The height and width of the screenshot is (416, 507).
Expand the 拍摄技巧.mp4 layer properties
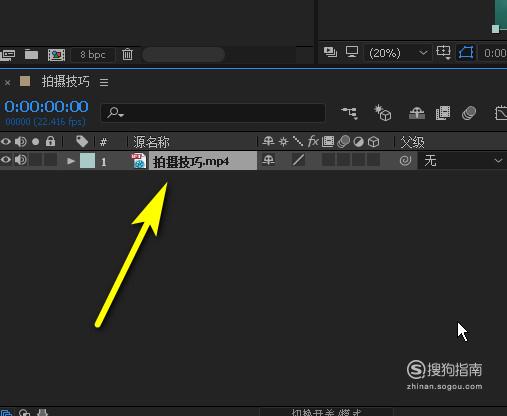[x=70, y=161]
